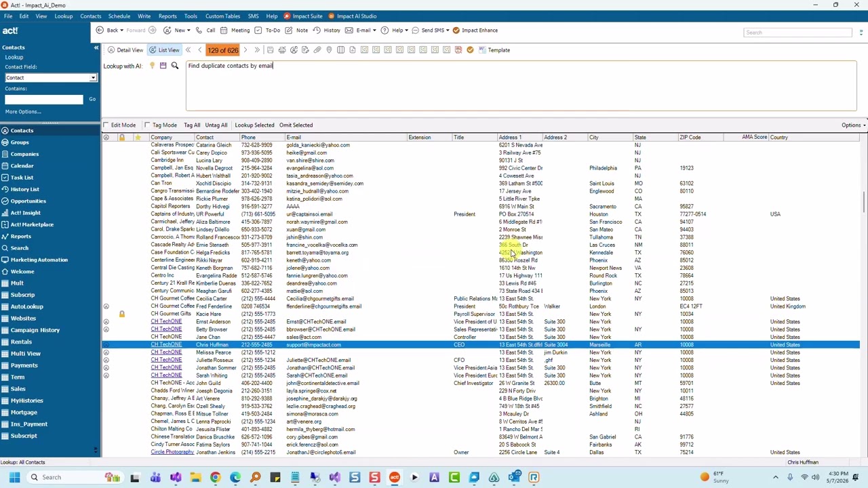The height and width of the screenshot is (488, 868).
Task: Open Companies in the navigation pane
Action: [24, 154]
